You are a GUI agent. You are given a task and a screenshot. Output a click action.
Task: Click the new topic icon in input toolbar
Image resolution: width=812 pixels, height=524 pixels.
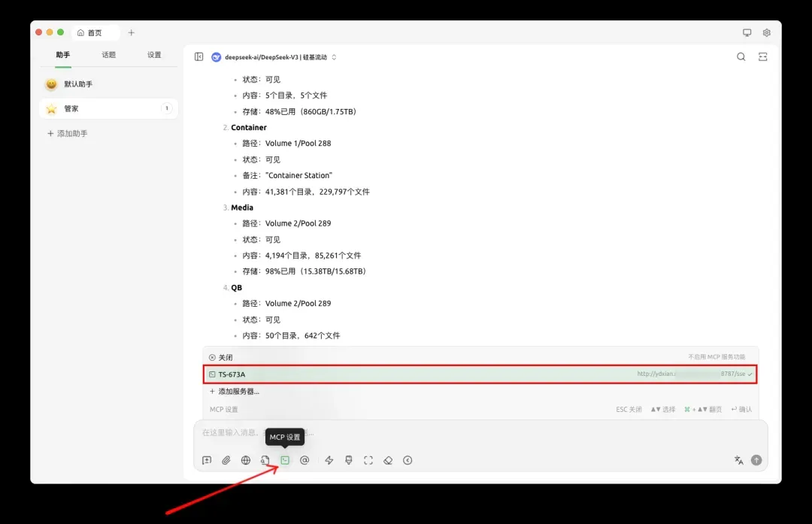[207, 460]
